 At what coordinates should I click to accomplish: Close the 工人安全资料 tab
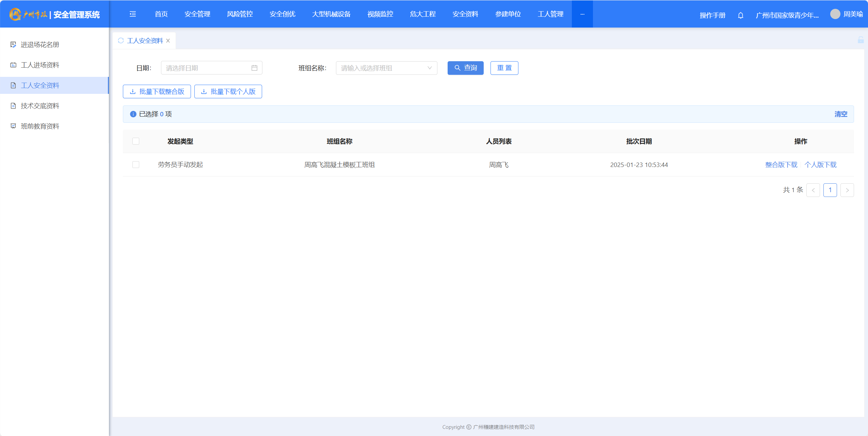tap(168, 41)
